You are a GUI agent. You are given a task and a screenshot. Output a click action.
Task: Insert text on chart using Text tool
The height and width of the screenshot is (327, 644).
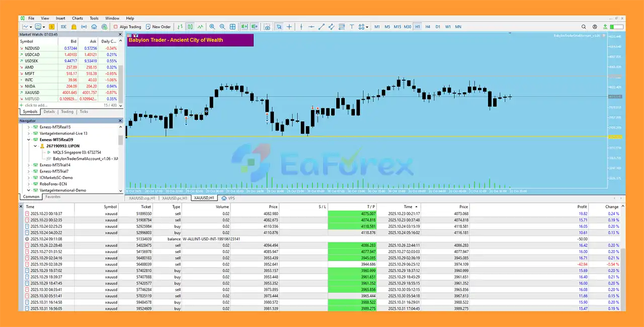pos(352,27)
